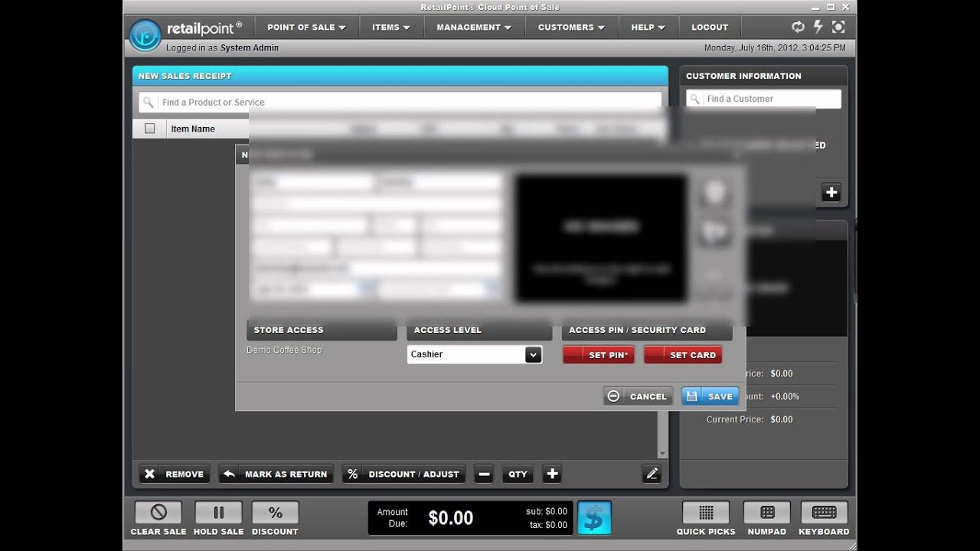Open the Items menu
This screenshot has width=980, height=551.
point(391,27)
